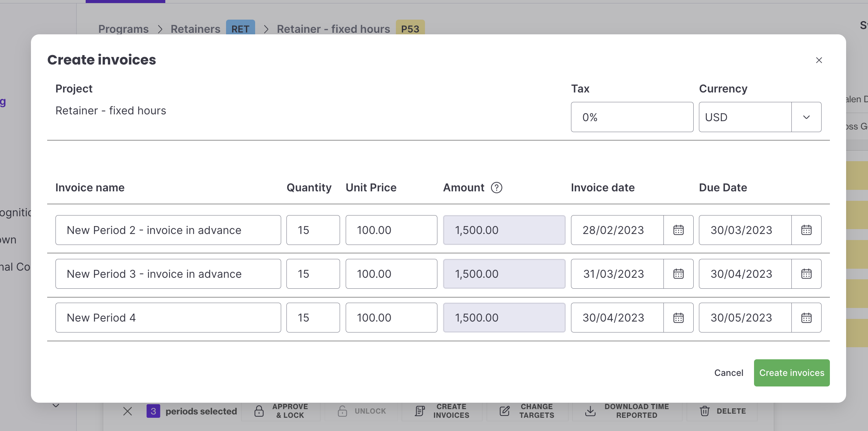
Task: Open calendar for 30/05/2023 due date
Action: [x=806, y=318]
